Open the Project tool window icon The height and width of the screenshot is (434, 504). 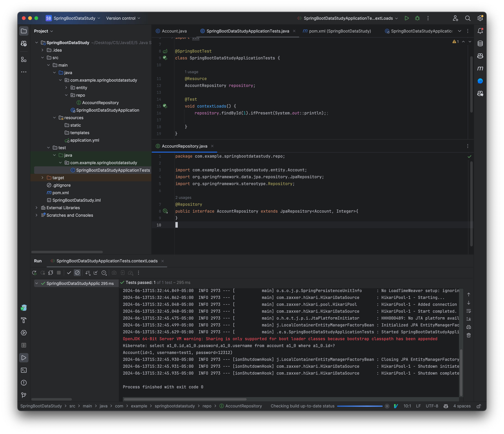(x=24, y=31)
